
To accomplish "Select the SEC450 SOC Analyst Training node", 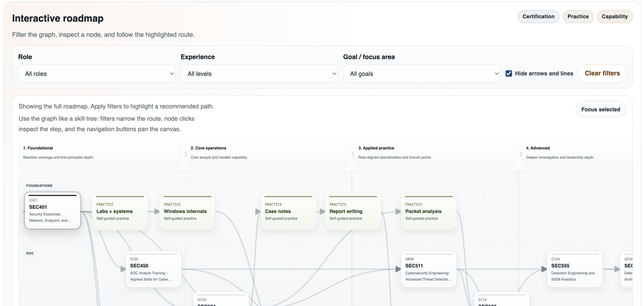I will [153, 269].
